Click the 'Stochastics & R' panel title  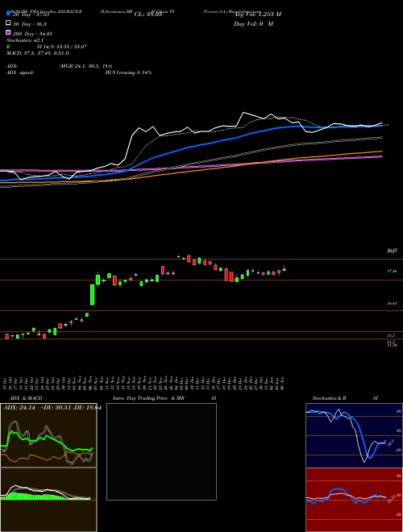click(x=329, y=398)
